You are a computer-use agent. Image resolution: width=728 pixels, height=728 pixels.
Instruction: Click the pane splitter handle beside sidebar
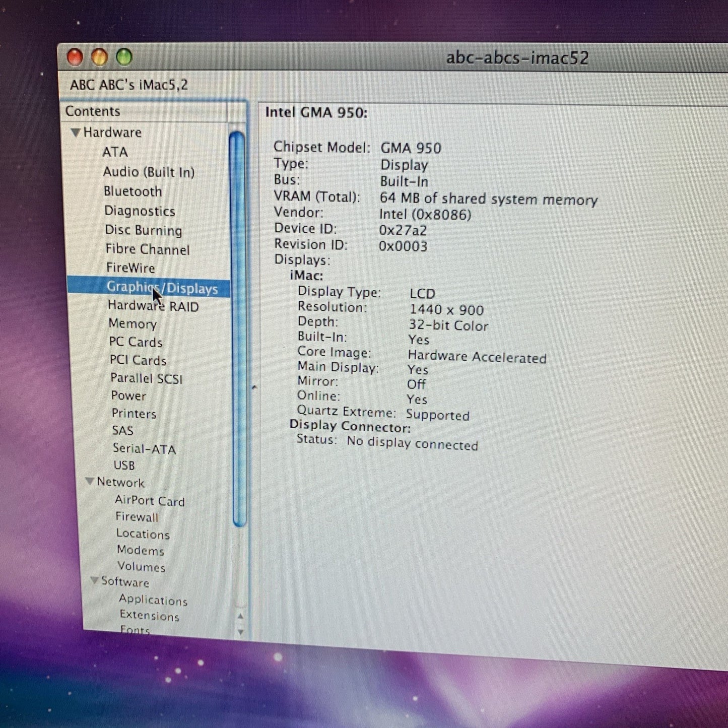click(x=254, y=387)
